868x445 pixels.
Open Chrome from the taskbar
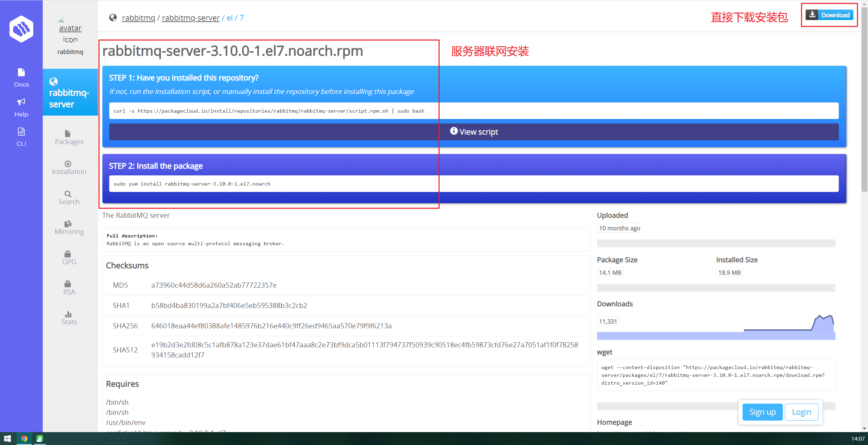click(24, 439)
